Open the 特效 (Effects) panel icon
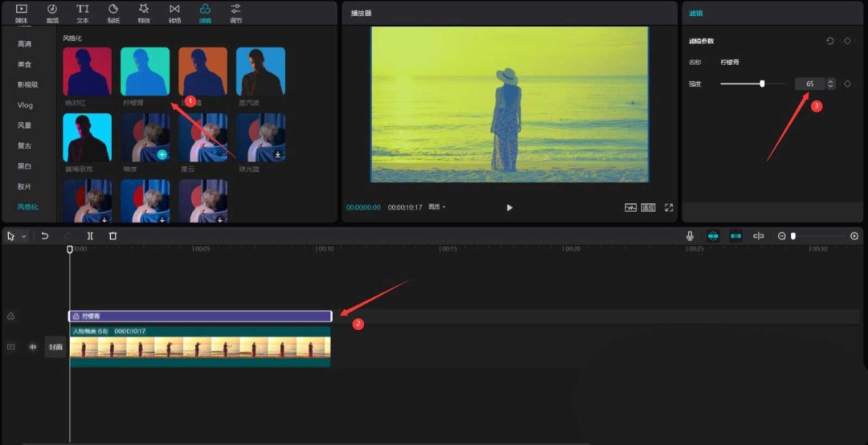The width and height of the screenshot is (868, 445). [x=144, y=12]
